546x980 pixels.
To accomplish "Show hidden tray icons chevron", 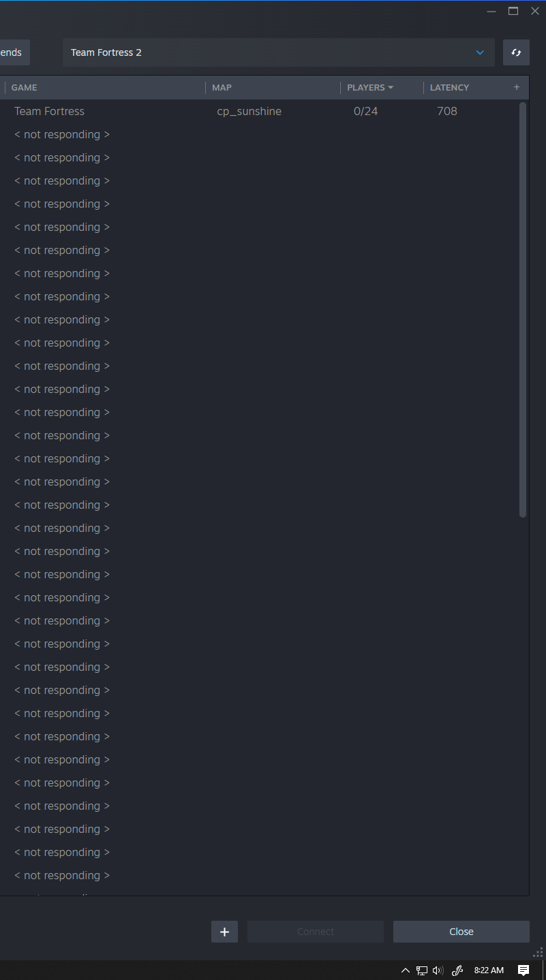I will point(406,970).
